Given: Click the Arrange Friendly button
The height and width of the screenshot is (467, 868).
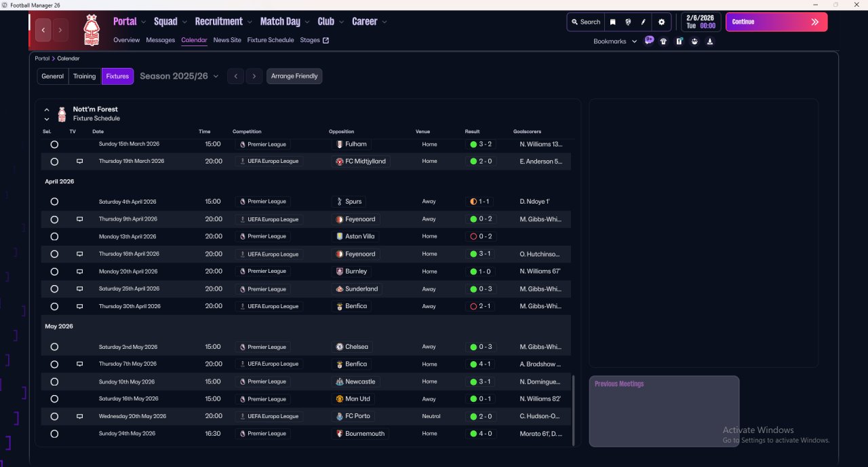Looking at the screenshot, I should coord(294,76).
